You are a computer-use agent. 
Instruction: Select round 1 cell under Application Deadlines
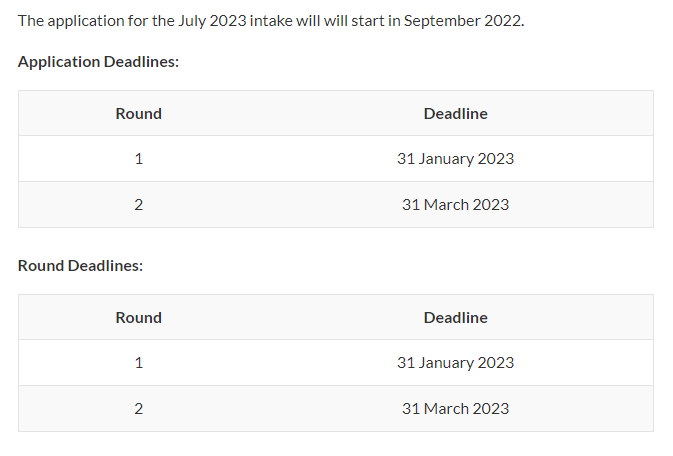(x=138, y=159)
